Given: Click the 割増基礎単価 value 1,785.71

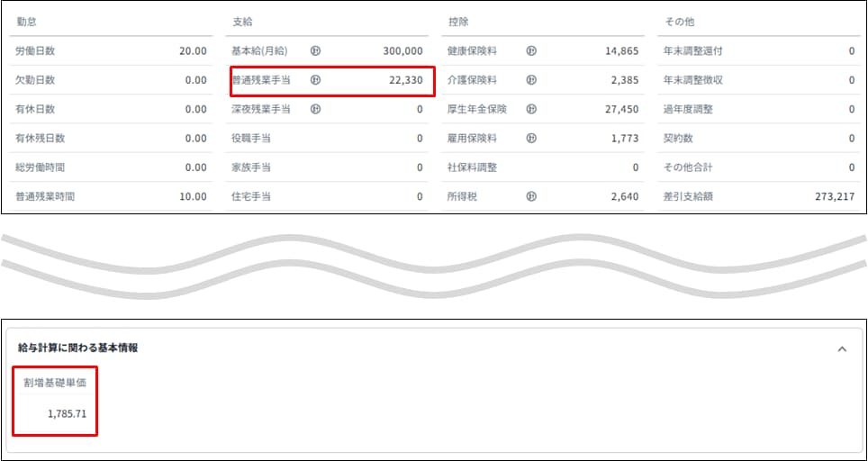Looking at the screenshot, I should coord(73,414).
